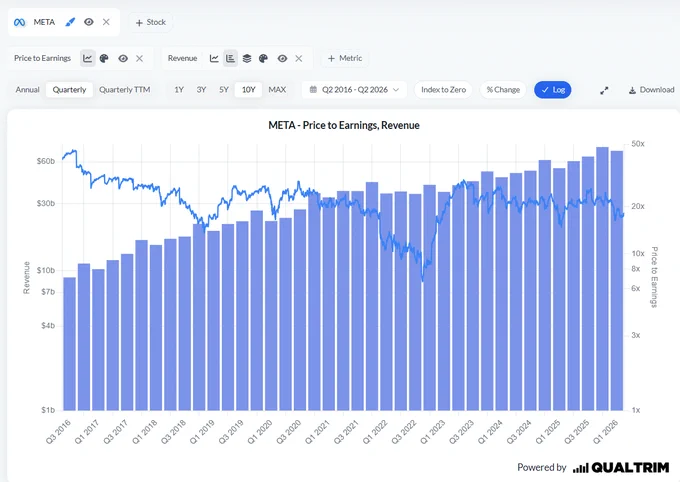This screenshot has height=482, width=680.
Task: Change META stock color with paintbrush icon
Action: click(x=70, y=22)
